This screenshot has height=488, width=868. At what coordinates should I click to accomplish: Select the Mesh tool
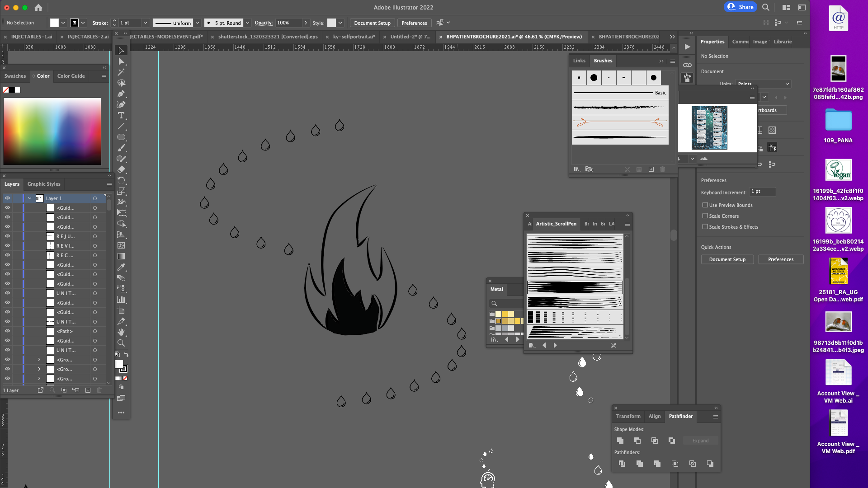[x=121, y=245]
